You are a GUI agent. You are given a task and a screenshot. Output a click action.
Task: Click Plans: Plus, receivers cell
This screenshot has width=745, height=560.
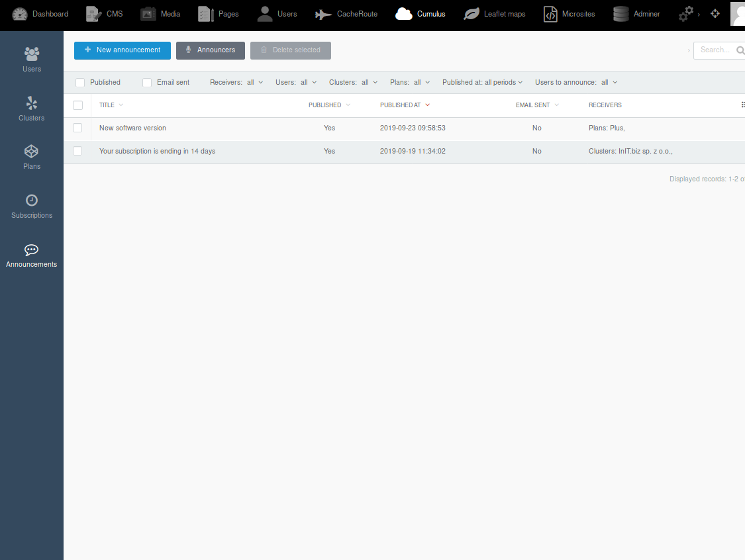tap(607, 128)
